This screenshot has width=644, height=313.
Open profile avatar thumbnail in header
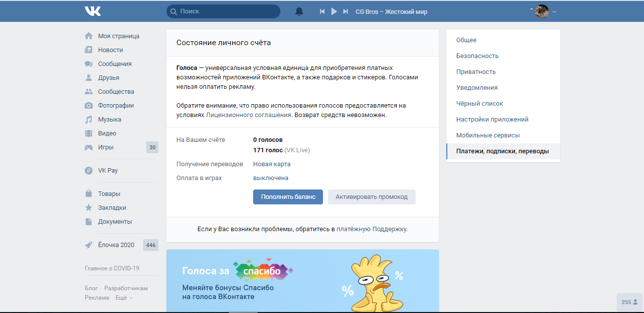[x=542, y=11]
